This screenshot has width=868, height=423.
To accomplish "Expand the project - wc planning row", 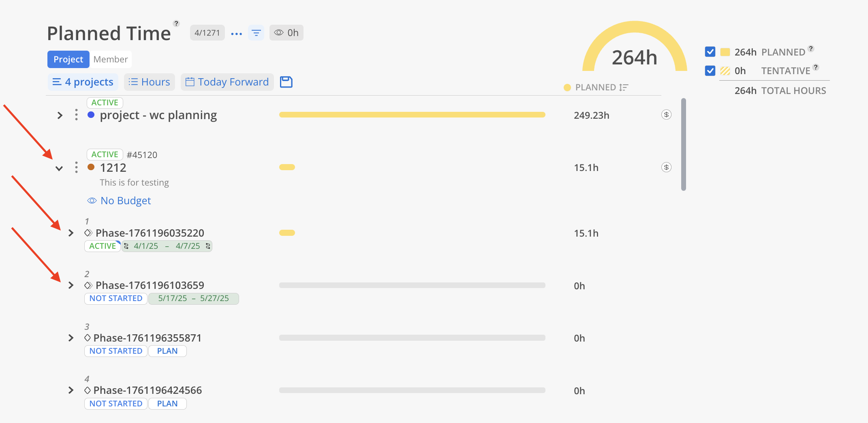I will [x=60, y=115].
